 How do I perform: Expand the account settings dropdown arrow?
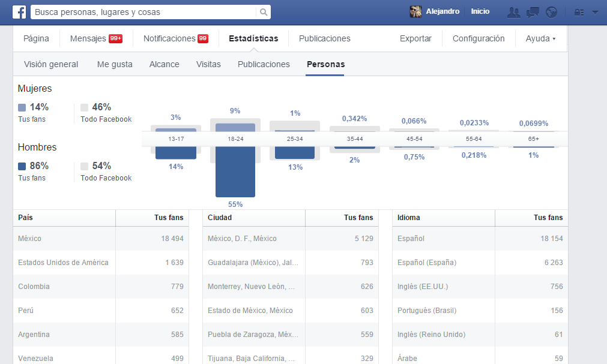595,13
